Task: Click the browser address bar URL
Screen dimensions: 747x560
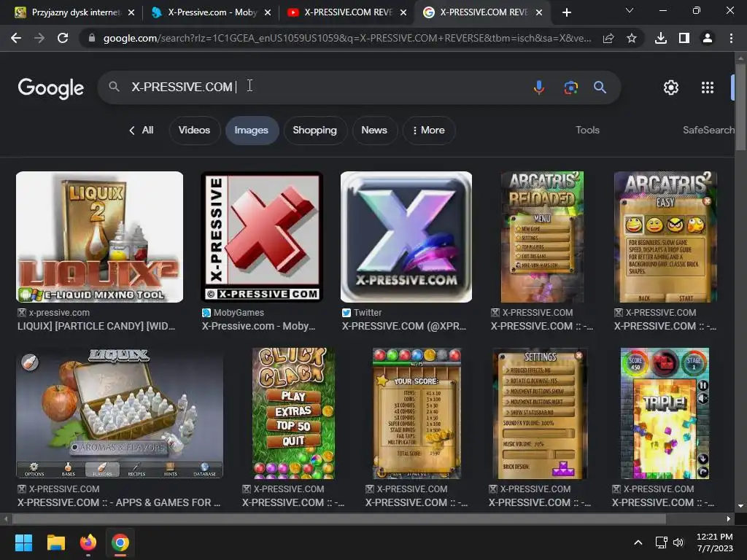Action: (347, 38)
